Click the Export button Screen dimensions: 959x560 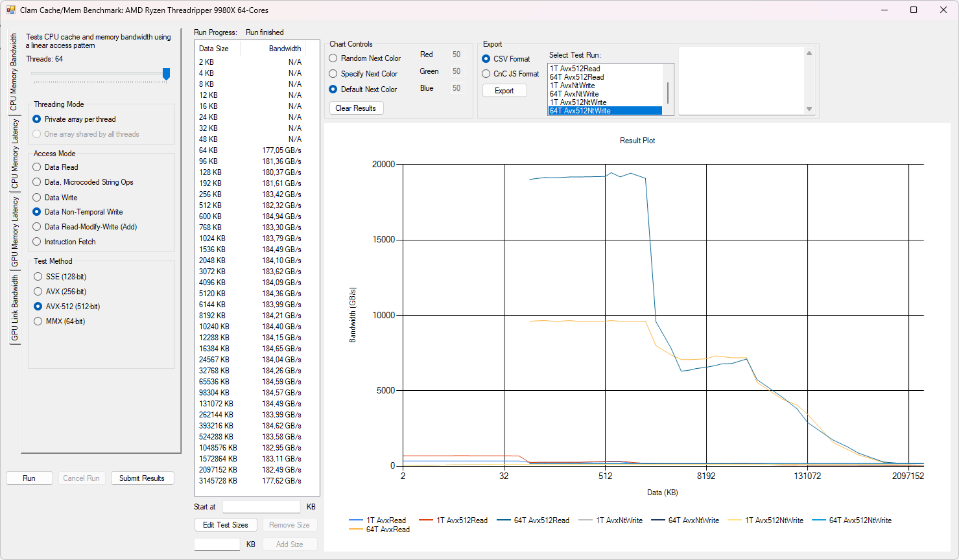[504, 91]
